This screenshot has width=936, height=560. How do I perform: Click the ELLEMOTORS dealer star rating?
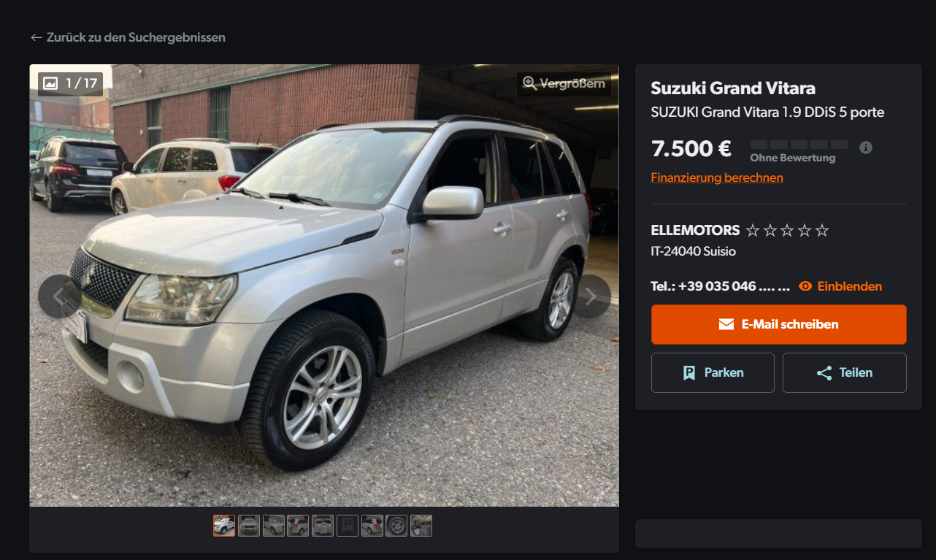coord(787,231)
